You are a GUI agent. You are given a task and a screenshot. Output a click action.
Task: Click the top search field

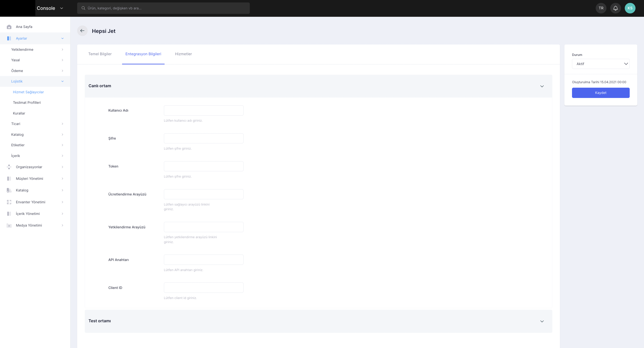163,8
